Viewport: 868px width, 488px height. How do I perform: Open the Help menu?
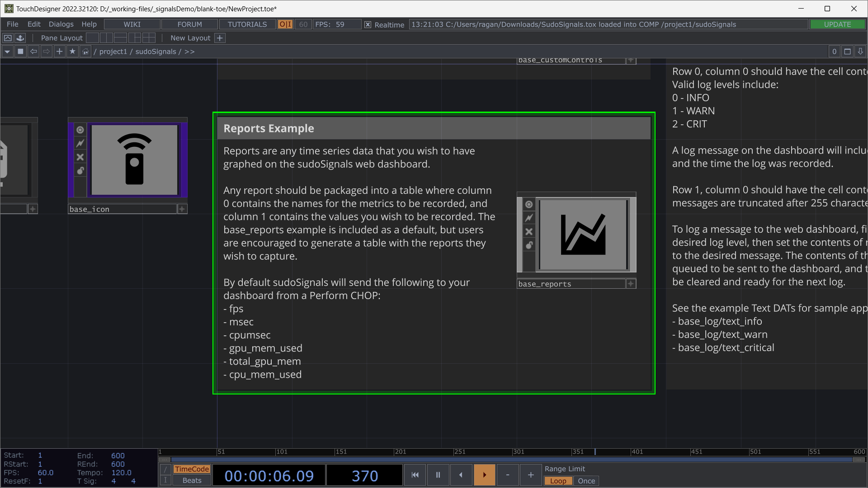point(89,24)
